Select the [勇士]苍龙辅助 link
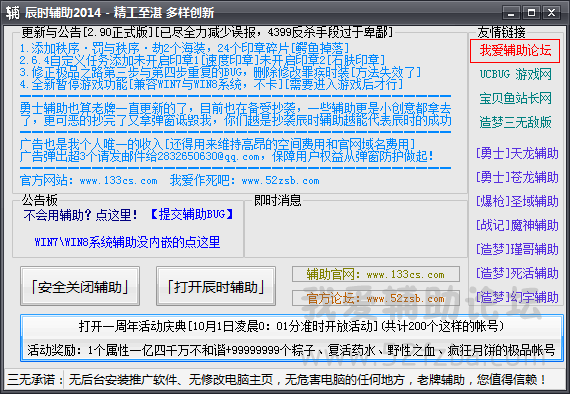The height and width of the screenshot is (394, 570). coord(517,177)
